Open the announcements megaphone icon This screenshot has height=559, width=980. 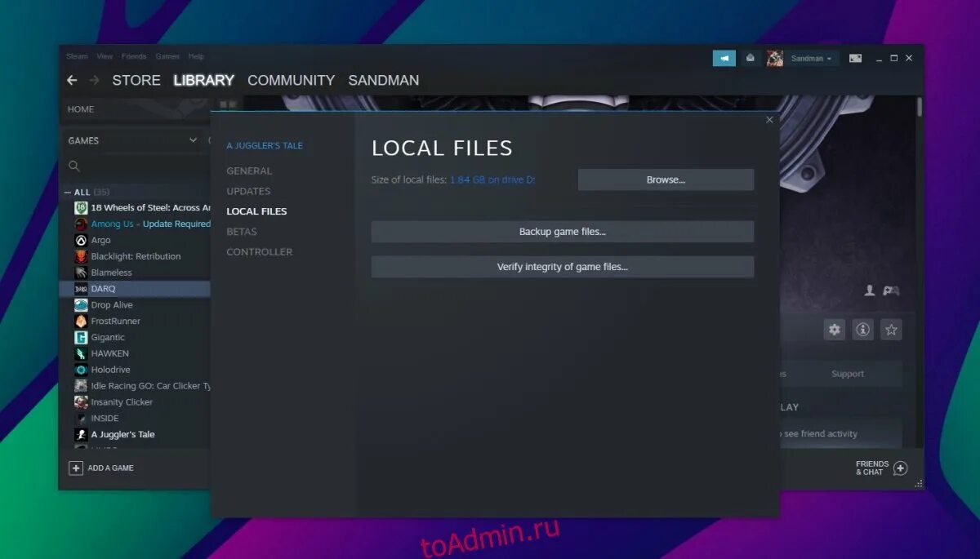[724, 58]
